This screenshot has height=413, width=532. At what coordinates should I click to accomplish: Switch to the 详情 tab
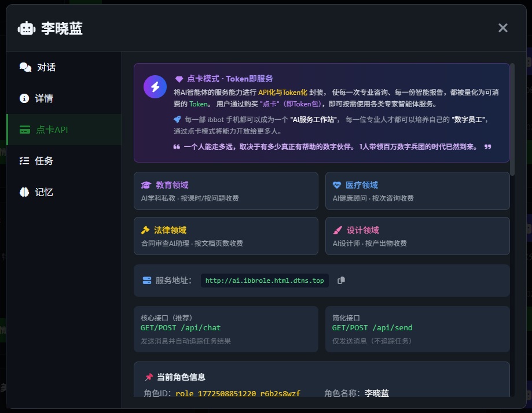click(x=64, y=99)
